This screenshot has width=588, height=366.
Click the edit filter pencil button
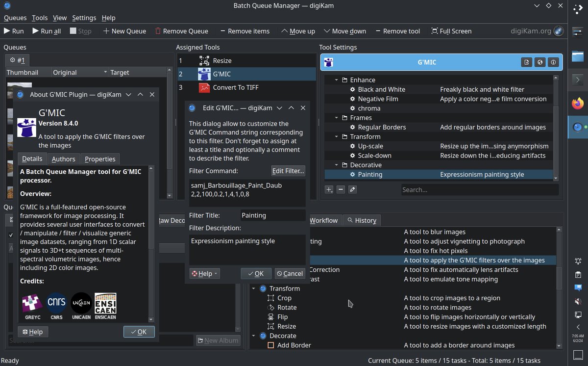(x=352, y=189)
